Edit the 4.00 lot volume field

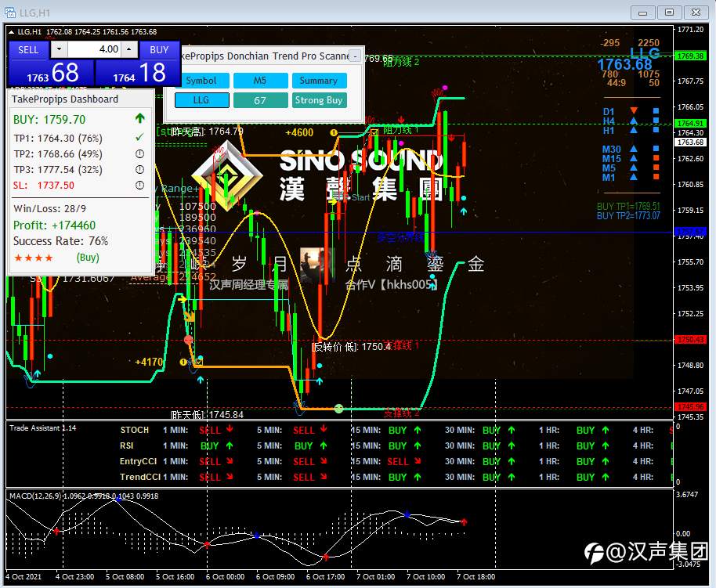point(95,49)
